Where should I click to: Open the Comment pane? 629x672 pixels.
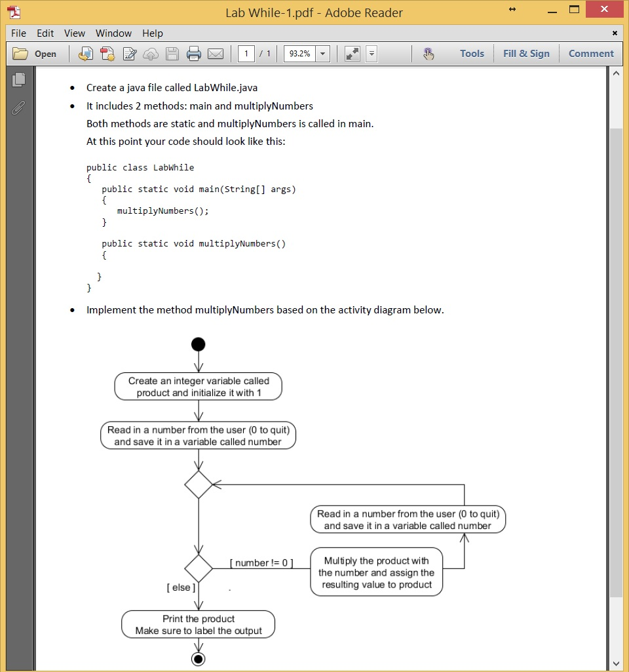point(591,54)
